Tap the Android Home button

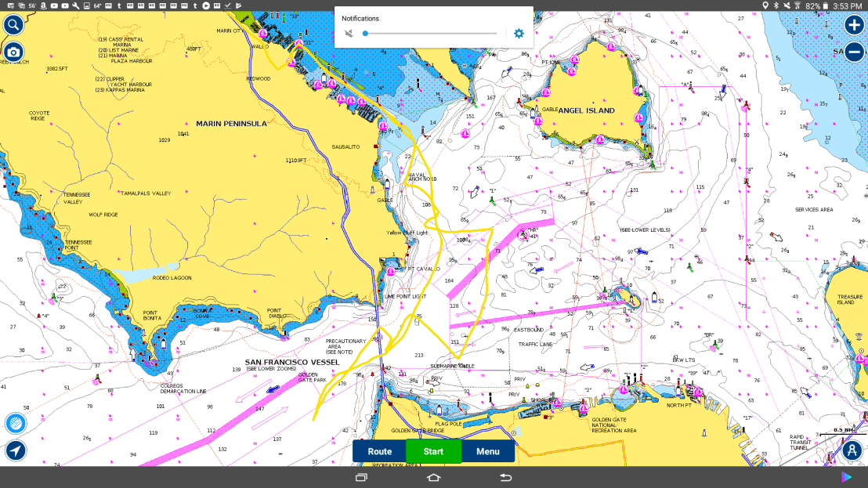433,477
